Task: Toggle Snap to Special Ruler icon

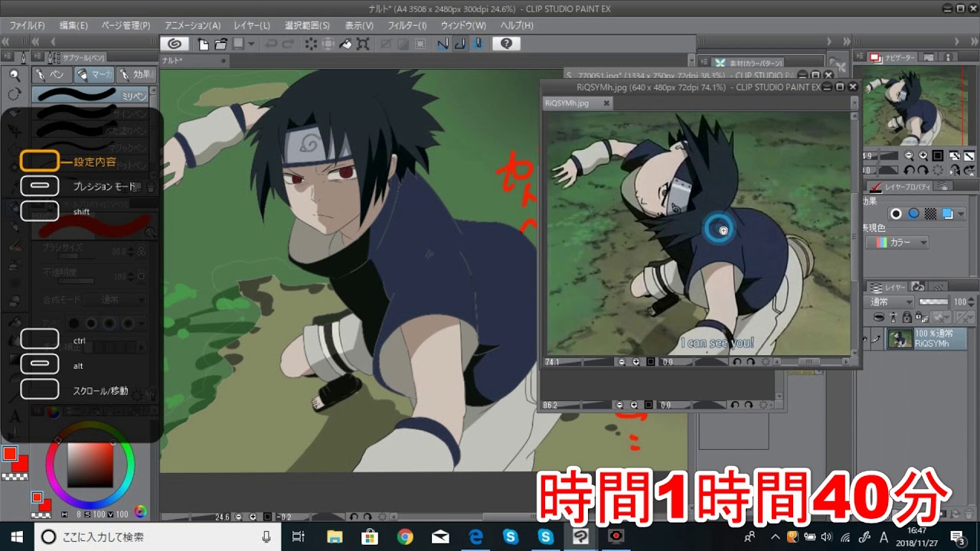Action: (459, 44)
